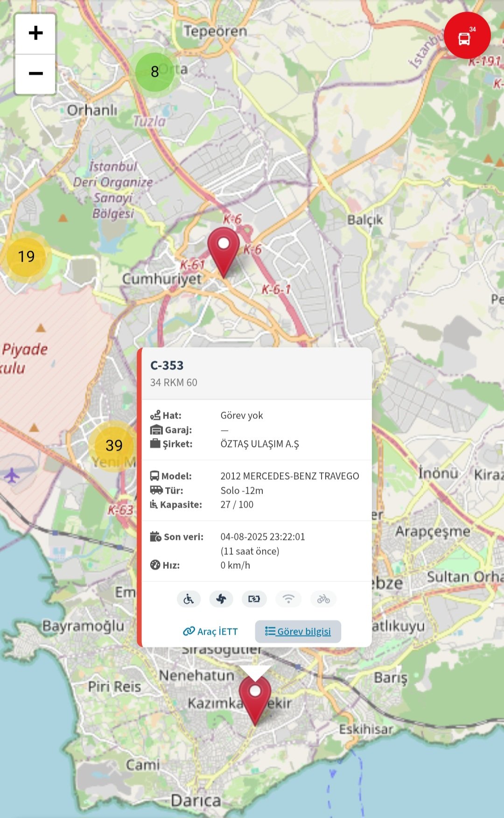This screenshot has height=818, width=504.
Task: Click the USB charging icon
Action: coord(254,599)
